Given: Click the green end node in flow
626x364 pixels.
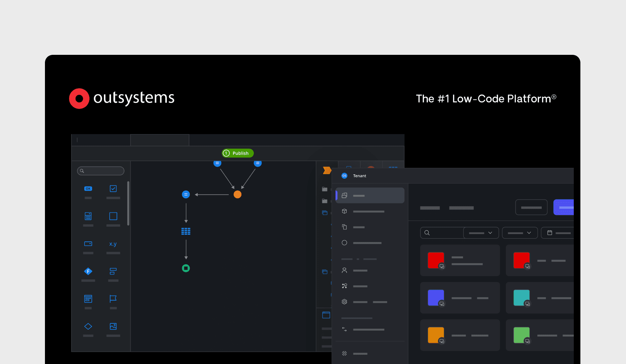Looking at the screenshot, I should pyautogui.click(x=186, y=268).
